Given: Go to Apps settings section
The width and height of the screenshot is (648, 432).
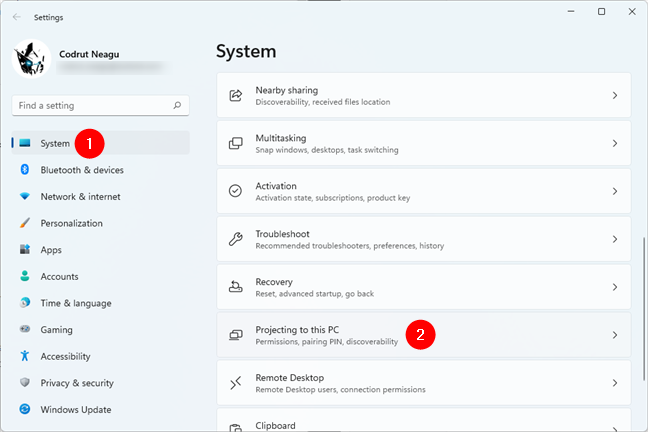Looking at the screenshot, I should click(100, 249).
